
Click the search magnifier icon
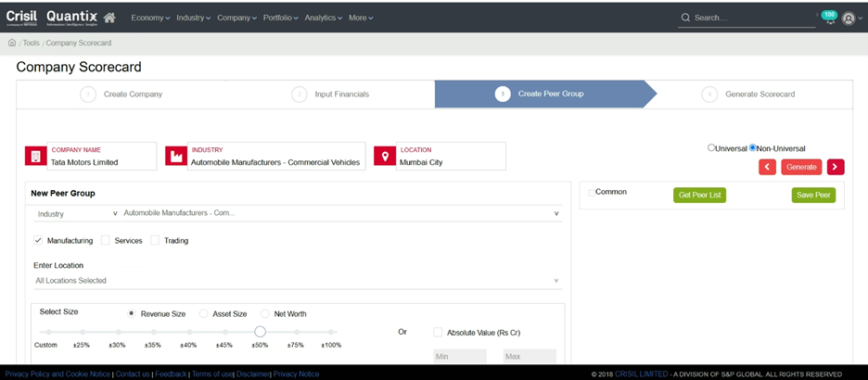tap(685, 18)
